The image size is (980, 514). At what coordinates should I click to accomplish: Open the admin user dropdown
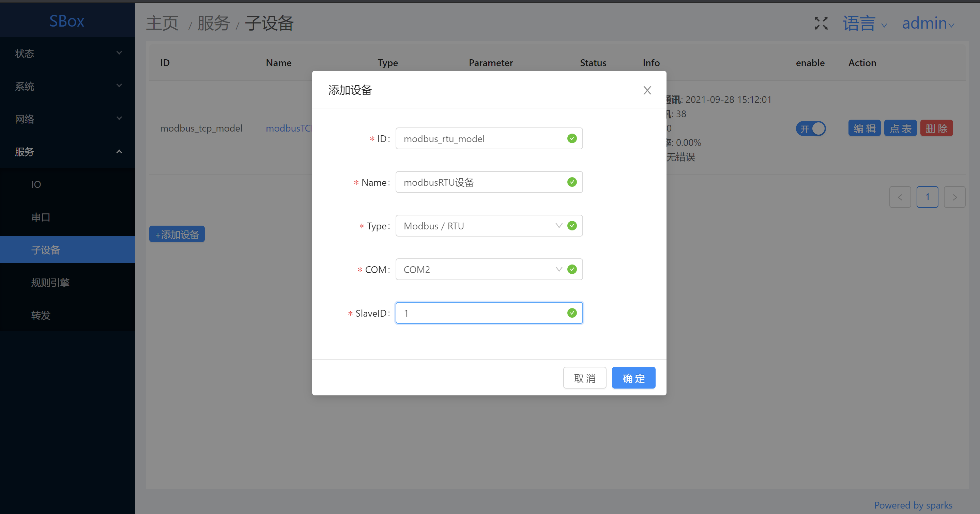(x=928, y=24)
